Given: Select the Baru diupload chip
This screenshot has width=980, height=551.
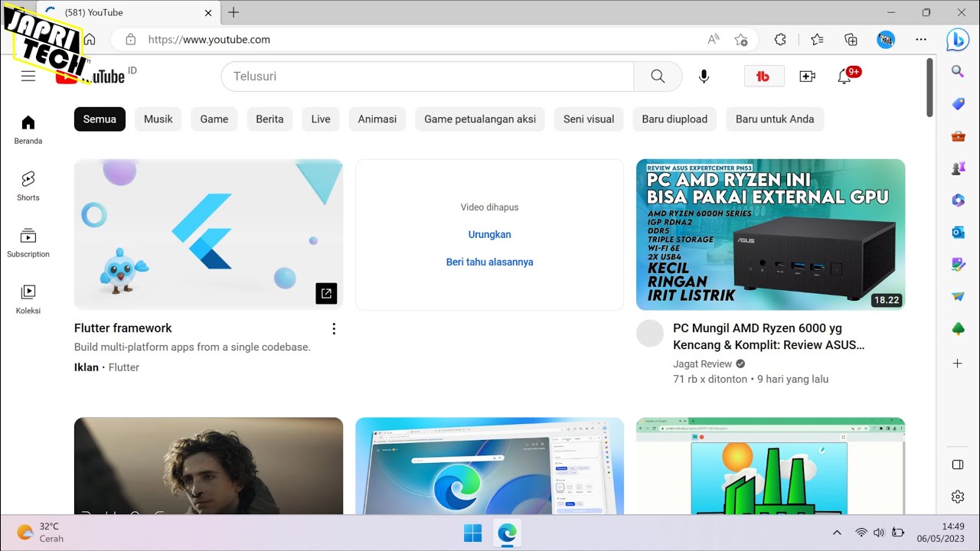Looking at the screenshot, I should 675,119.
